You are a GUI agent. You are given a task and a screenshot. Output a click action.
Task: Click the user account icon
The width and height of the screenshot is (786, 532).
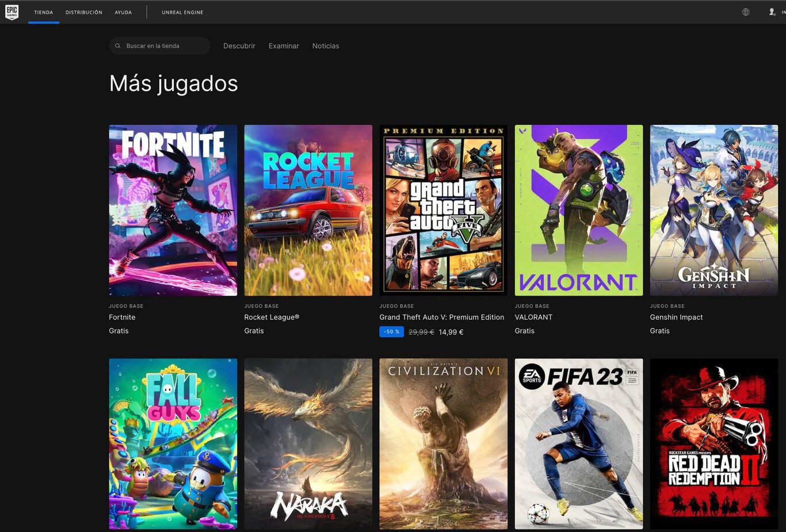(772, 12)
